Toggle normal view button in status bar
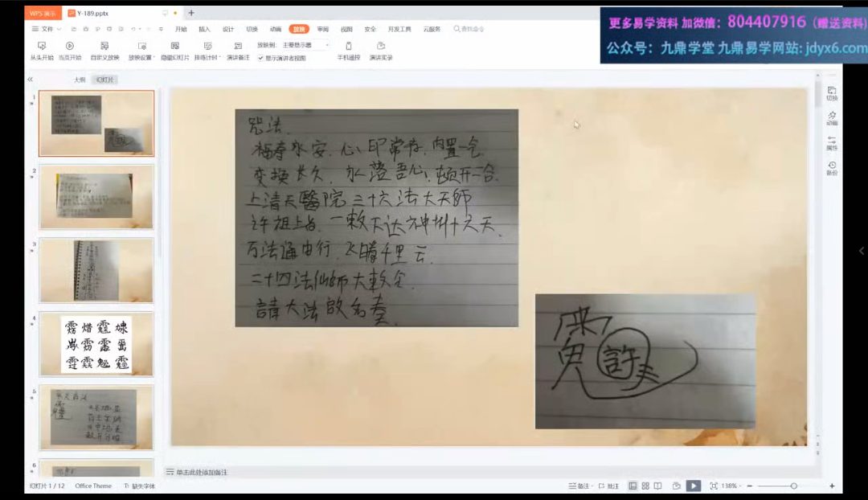 pos(633,486)
